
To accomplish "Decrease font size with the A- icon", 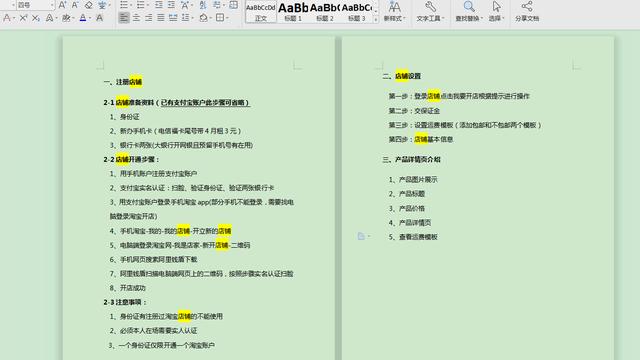I will (x=75, y=5).
